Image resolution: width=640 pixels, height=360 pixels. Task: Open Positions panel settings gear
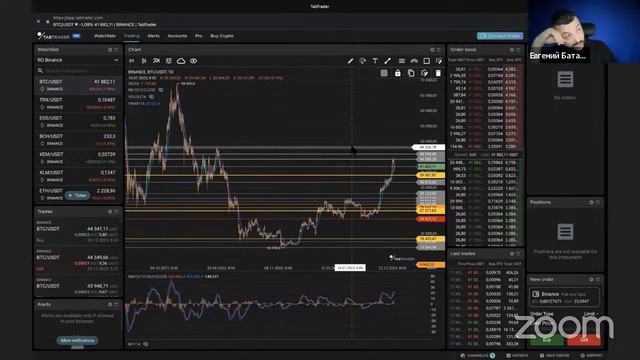591,202
